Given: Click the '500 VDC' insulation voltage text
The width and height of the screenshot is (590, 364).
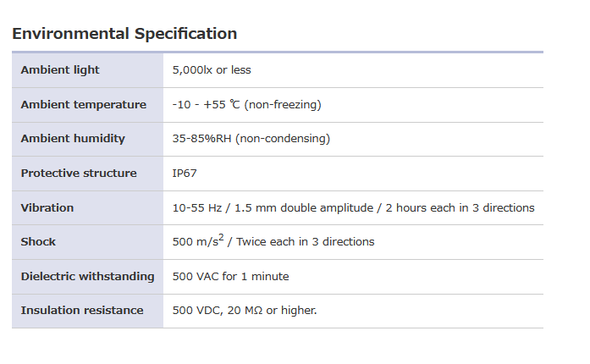Looking at the screenshot, I should (x=196, y=311).
